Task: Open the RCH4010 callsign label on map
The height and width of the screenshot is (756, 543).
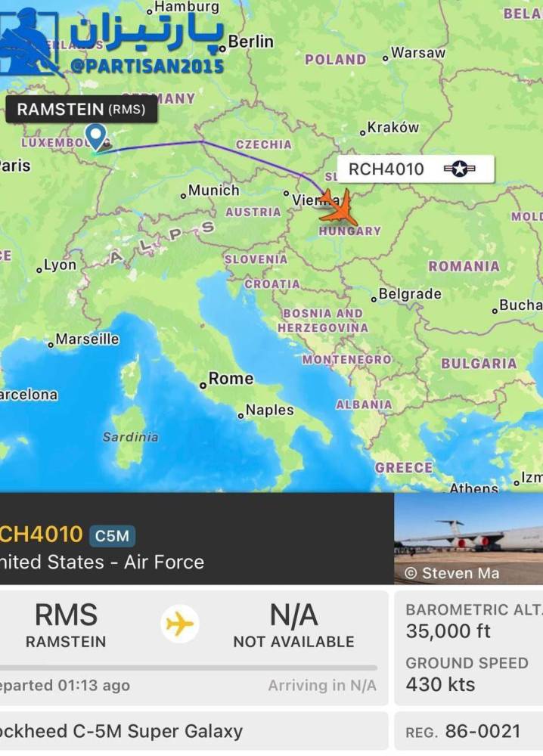Action: tap(415, 169)
